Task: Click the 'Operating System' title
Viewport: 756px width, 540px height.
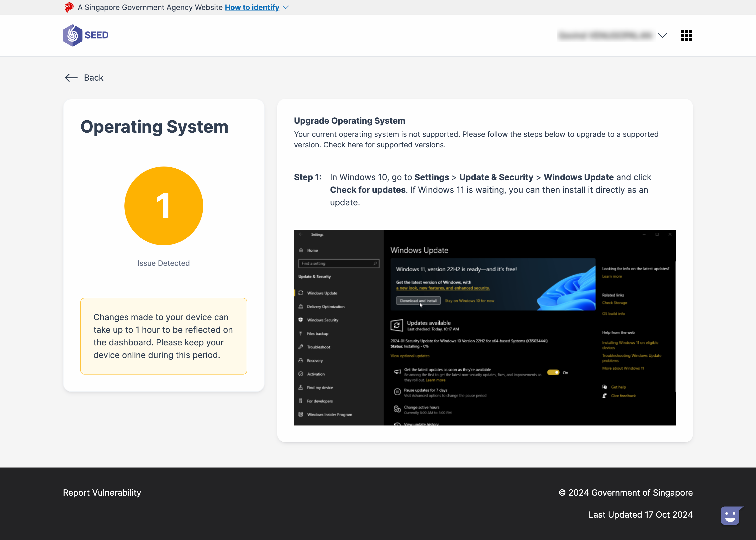Action: tap(155, 127)
